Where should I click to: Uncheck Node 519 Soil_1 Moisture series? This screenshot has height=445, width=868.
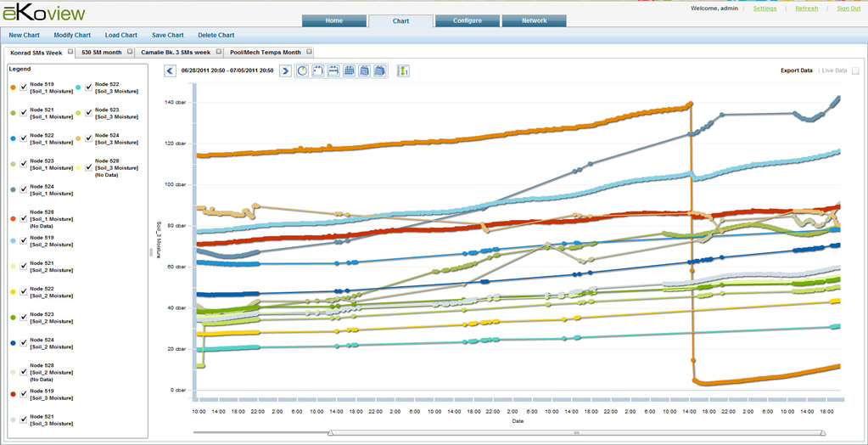pyautogui.click(x=24, y=87)
